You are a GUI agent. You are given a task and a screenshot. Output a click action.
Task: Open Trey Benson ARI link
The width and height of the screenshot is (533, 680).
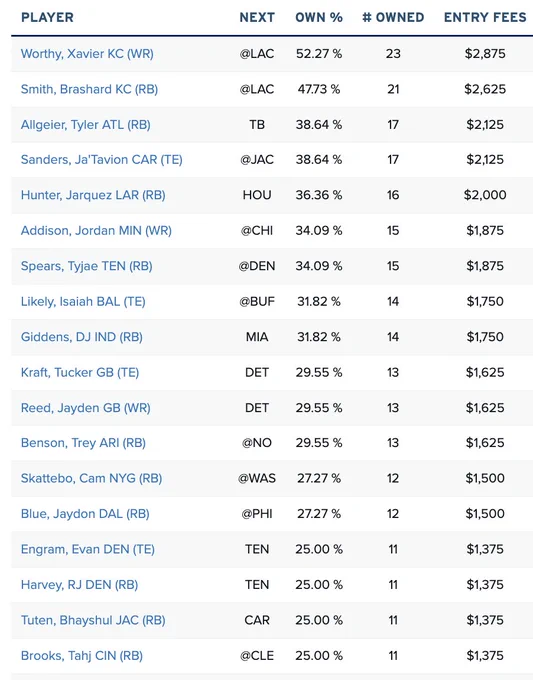[x=83, y=443]
